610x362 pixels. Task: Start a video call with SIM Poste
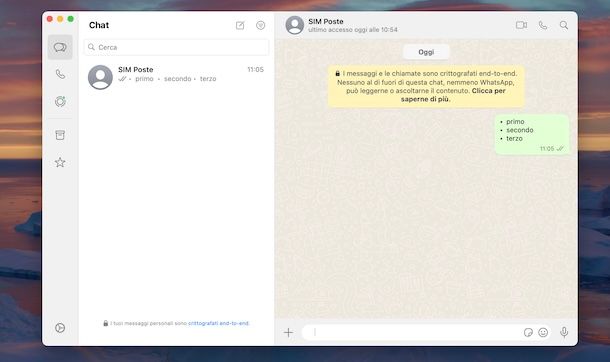click(521, 25)
